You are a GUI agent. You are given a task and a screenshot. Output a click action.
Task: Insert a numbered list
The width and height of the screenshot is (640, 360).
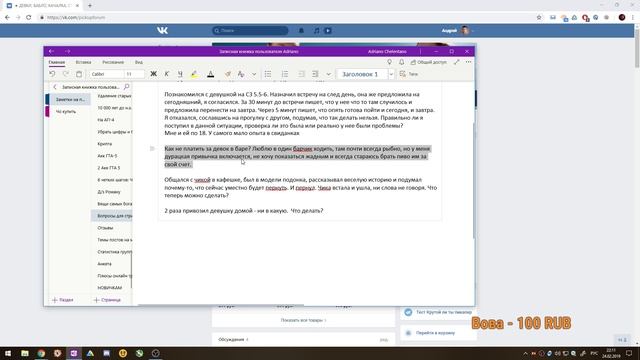click(x=284, y=74)
